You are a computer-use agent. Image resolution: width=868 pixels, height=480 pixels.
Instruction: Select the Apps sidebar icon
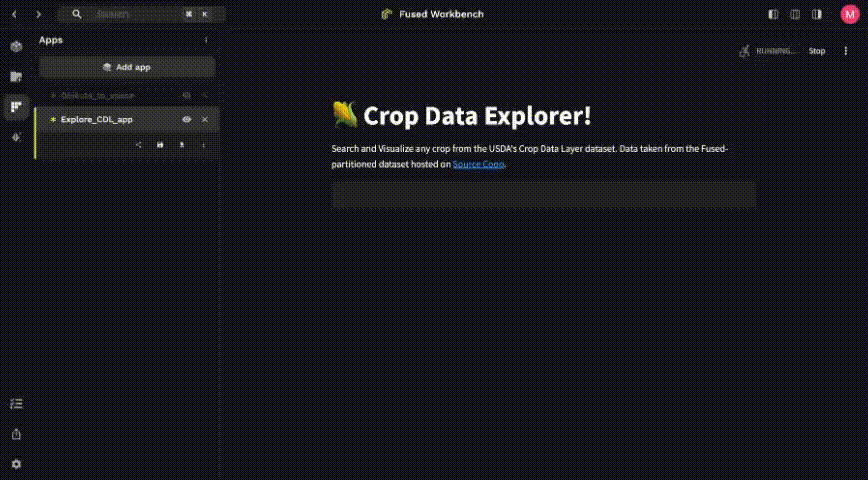tap(16, 107)
